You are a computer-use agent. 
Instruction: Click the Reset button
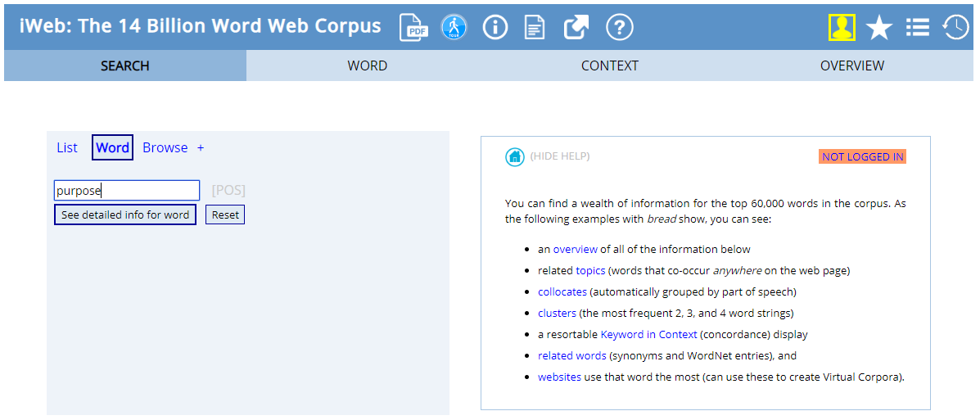click(225, 215)
